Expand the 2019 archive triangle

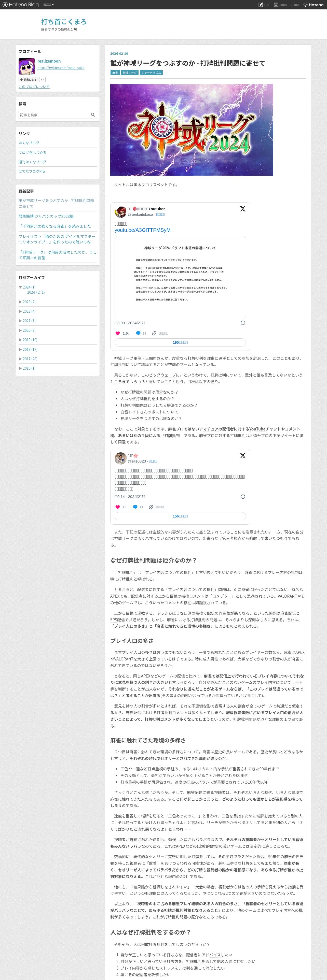[20, 340]
